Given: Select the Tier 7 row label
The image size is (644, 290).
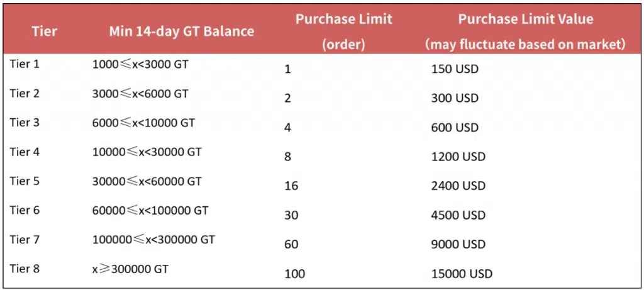Looking at the screenshot, I should (x=25, y=240).
